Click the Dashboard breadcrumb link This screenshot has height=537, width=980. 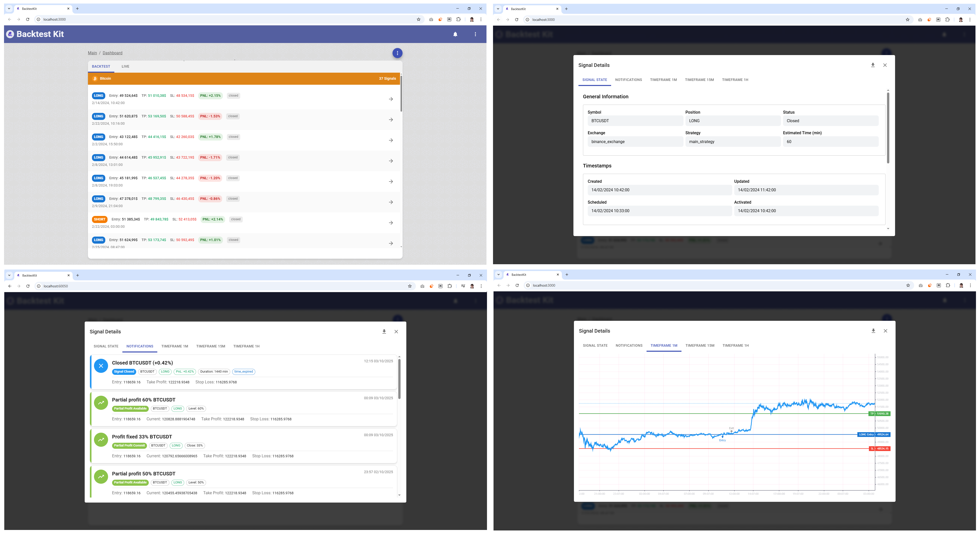[112, 53]
